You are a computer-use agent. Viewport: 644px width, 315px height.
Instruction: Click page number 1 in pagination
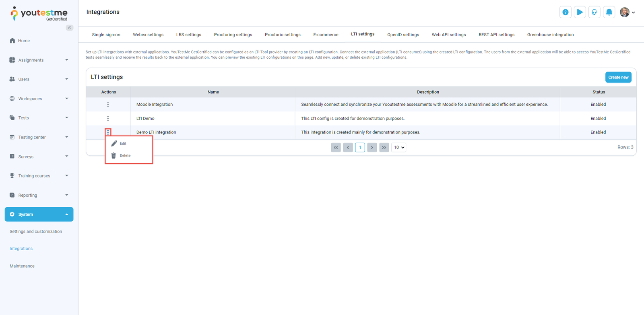click(360, 148)
